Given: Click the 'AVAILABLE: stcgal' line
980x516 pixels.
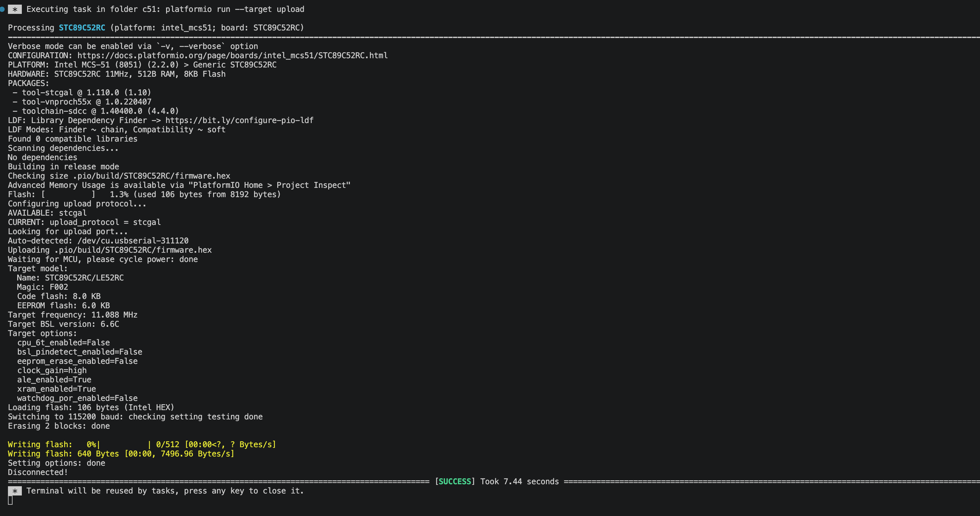Looking at the screenshot, I should [x=47, y=213].
